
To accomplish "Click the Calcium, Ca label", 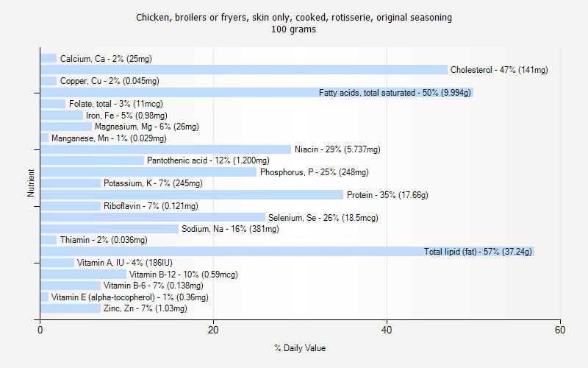I will pyautogui.click(x=106, y=59).
